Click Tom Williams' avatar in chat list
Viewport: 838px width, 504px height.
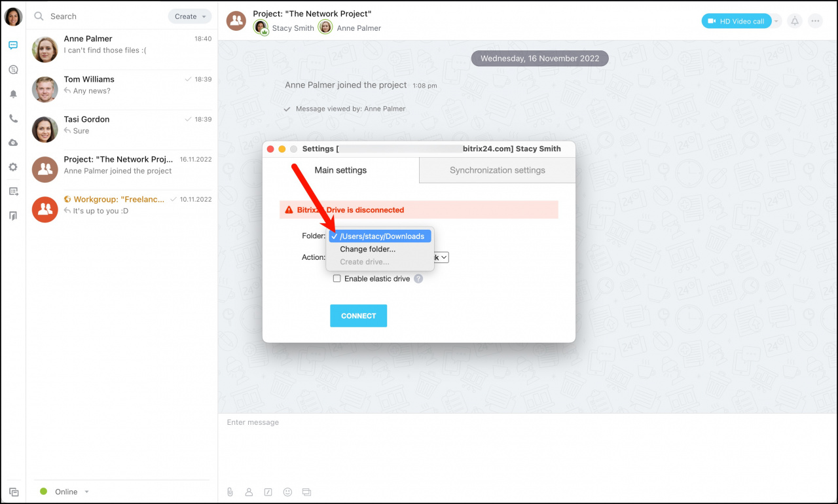click(45, 90)
